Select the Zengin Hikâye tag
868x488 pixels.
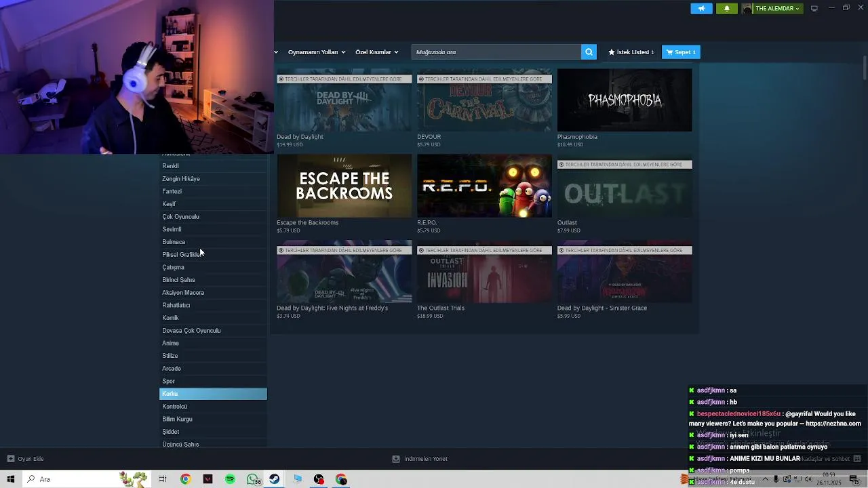tap(213, 179)
